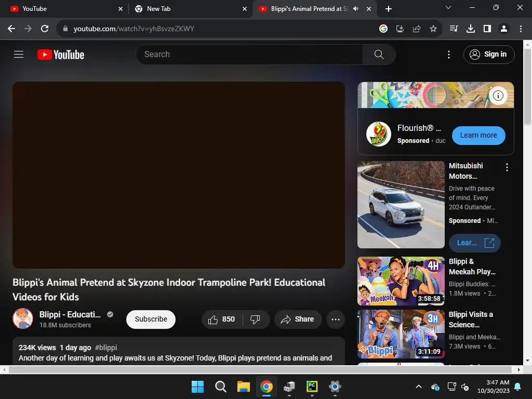This screenshot has width=532, height=399.
Task: Open YouTube settings three-dot menu
Action: coord(448,54)
